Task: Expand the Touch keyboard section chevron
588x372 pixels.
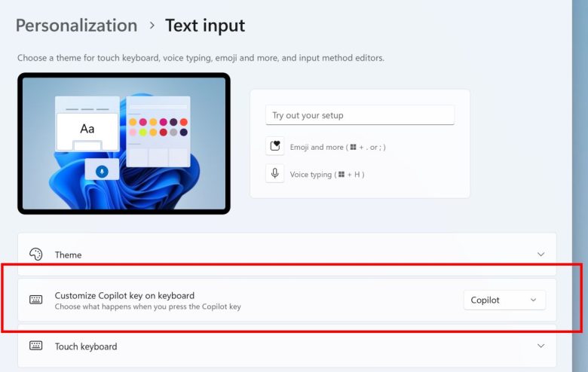Action: coord(541,346)
